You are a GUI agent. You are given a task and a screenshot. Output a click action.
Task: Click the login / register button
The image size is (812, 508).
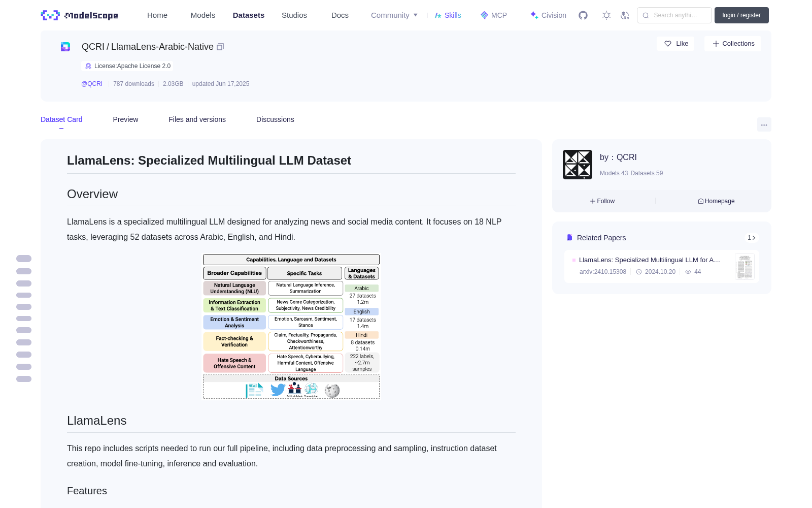741,15
